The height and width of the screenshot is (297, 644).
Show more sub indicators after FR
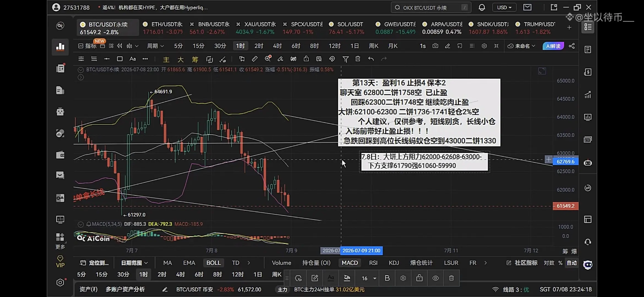pos(485,263)
